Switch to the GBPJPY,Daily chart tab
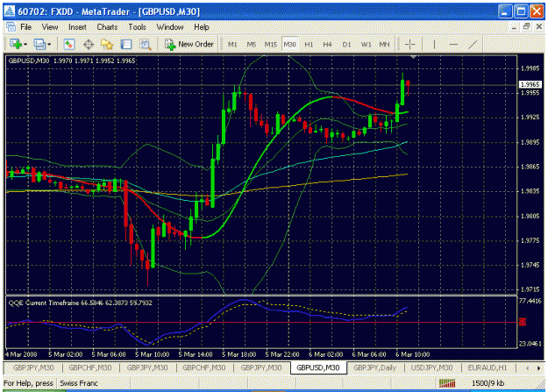 pos(374,367)
